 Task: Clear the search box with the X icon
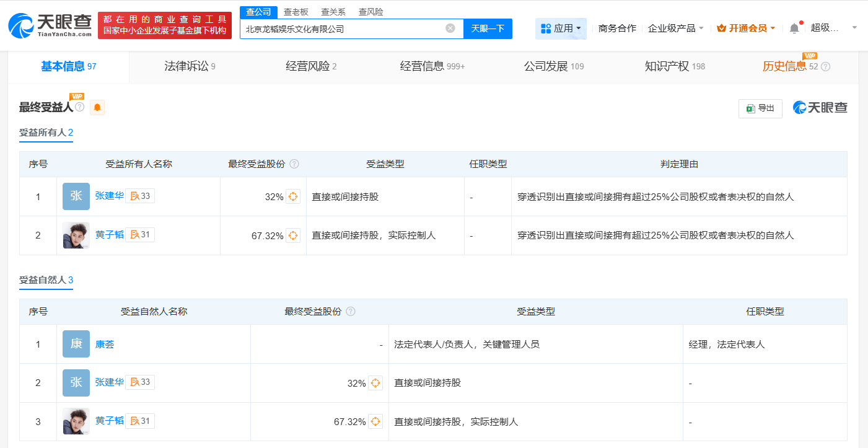point(450,28)
